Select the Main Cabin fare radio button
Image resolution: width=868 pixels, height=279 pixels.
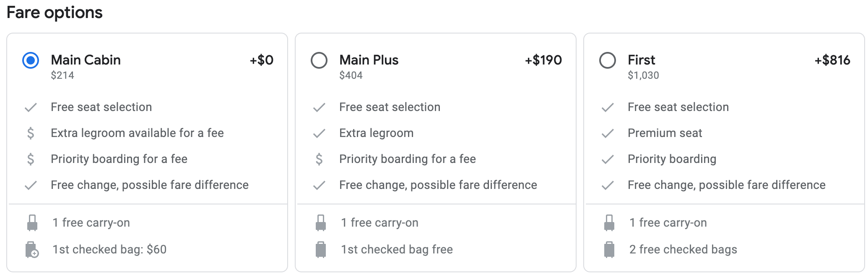pos(31,60)
